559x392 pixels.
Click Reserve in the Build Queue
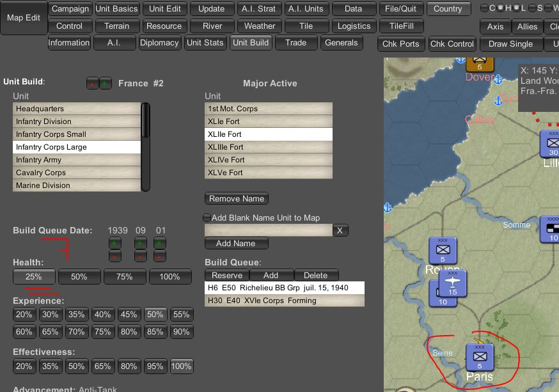[x=227, y=275]
